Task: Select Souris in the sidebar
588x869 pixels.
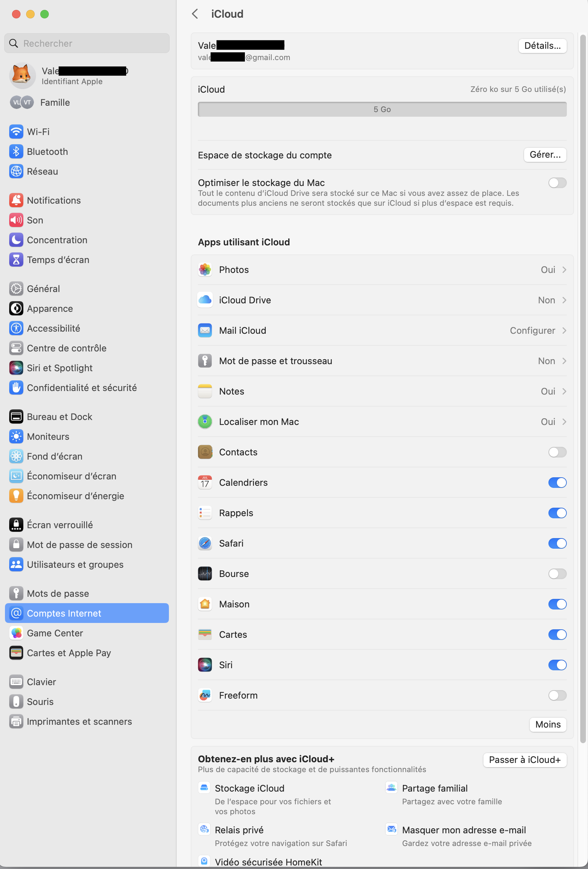Action: pos(87,702)
